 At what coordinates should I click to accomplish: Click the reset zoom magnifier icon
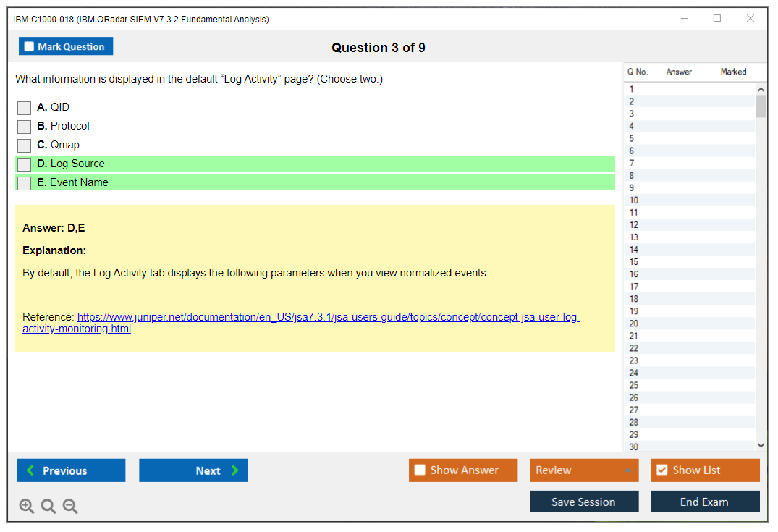tap(48, 507)
